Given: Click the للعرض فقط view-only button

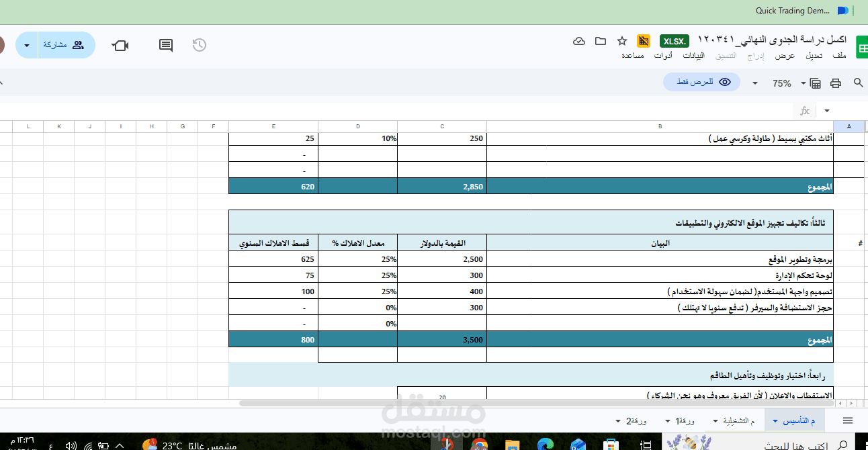Looking at the screenshot, I should click(x=702, y=82).
